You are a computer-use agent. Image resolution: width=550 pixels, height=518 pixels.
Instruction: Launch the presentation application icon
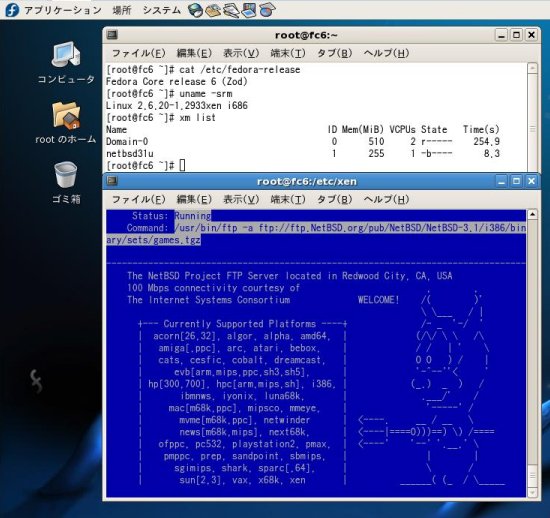pyautogui.click(x=249, y=10)
